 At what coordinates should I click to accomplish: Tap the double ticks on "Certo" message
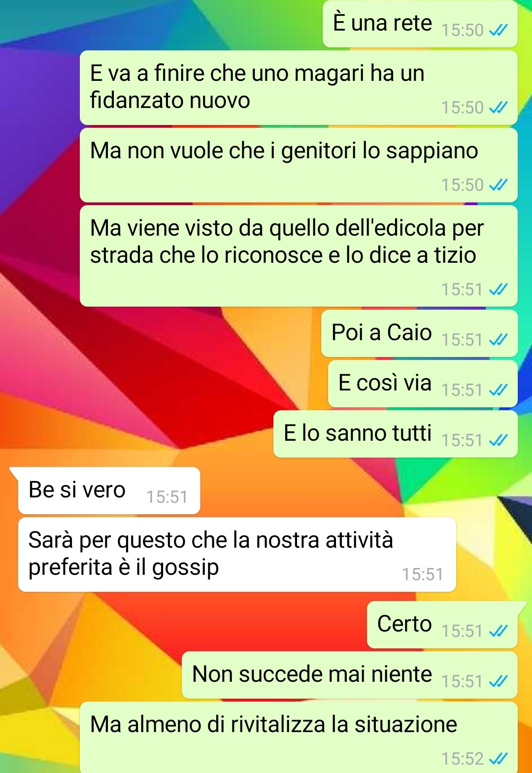[498, 631]
